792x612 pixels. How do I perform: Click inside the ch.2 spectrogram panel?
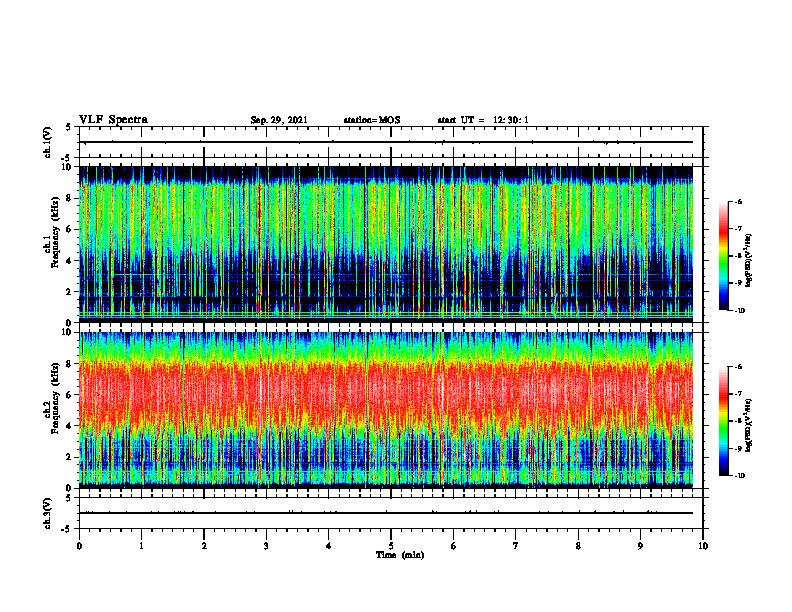(386, 410)
